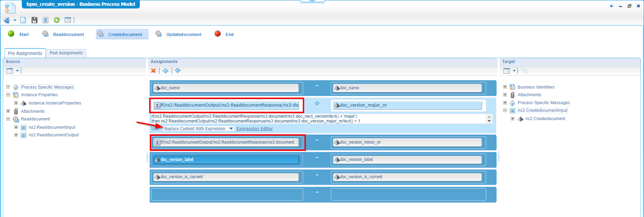644x217 pixels.
Task: Collapse the Instance Properties tree node
Action: [x=8, y=94]
